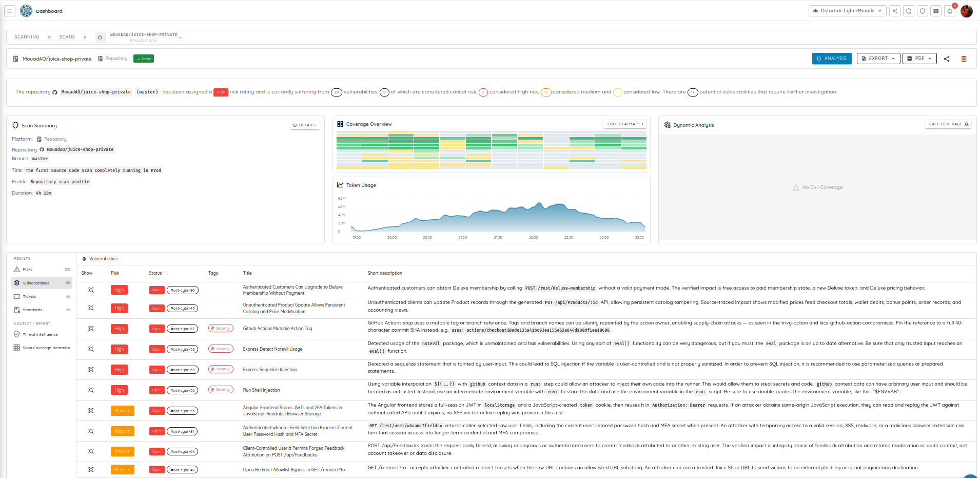Click the Open status for #ost-cybr-56
Screen dimensions: 980x478
[x=156, y=390]
